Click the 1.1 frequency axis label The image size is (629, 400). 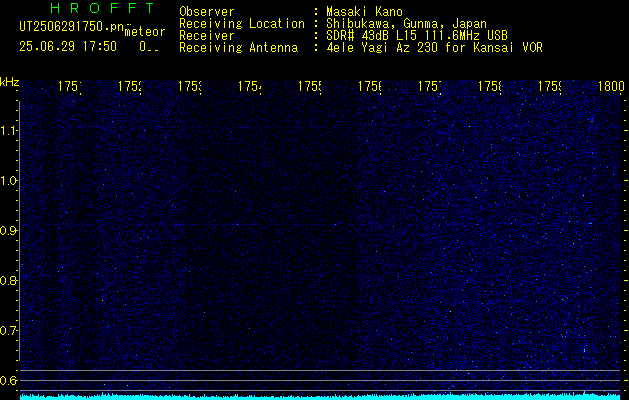tap(8, 131)
